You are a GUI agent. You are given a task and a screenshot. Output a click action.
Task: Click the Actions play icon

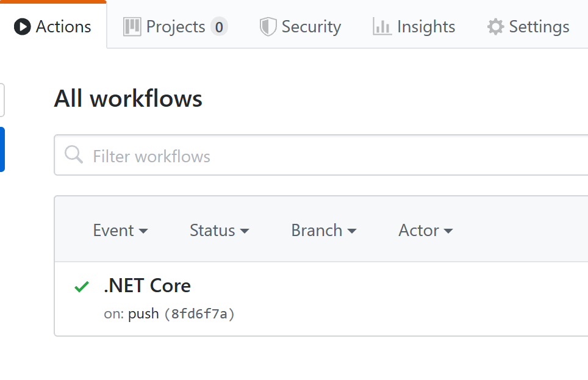click(23, 27)
